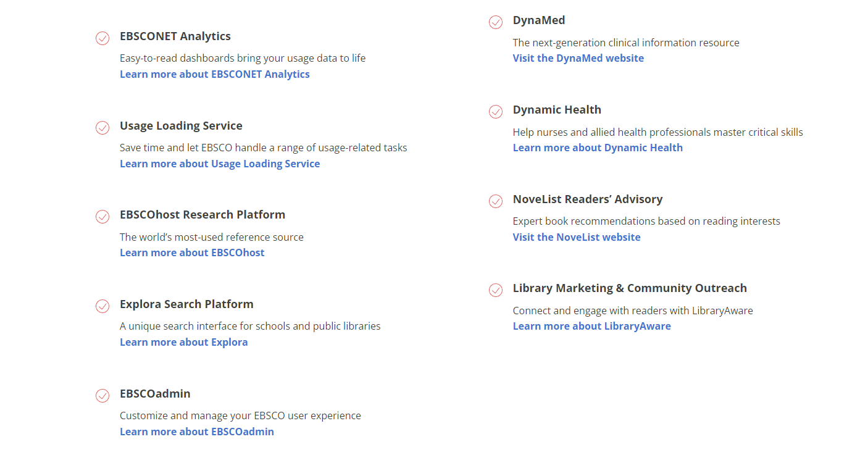The width and height of the screenshot is (868, 476).
Task: Click the checkmark icon beside Library Marketing & Community Outreach
Action: click(496, 290)
